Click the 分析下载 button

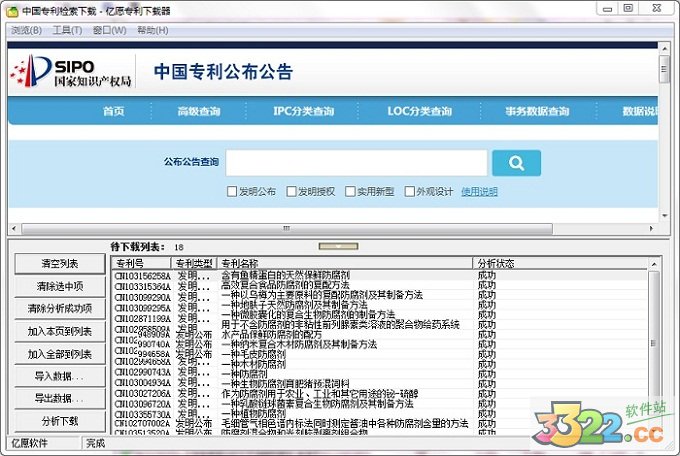[x=60, y=421]
